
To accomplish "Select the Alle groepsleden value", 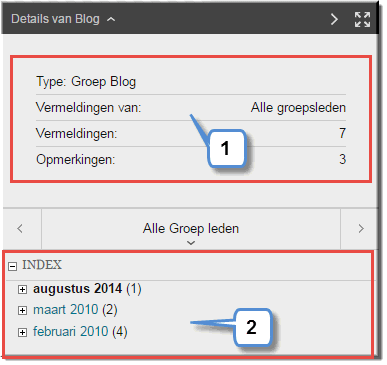I will click(298, 108).
